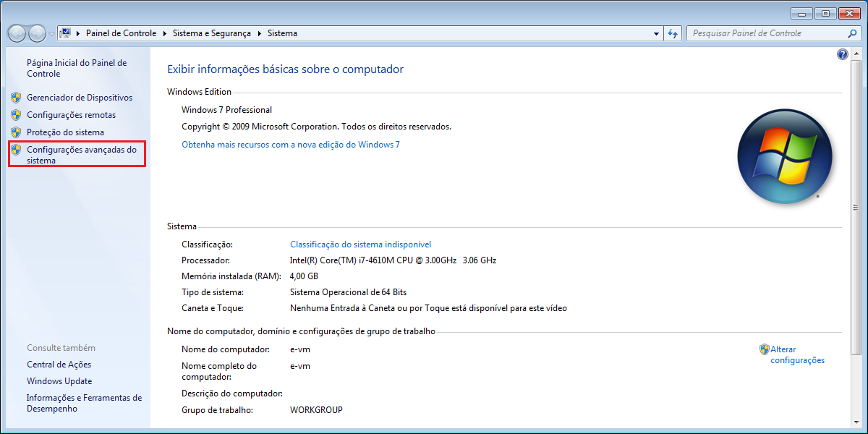Click the computer icon in the address bar
868x434 pixels.
pyautogui.click(x=65, y=33)
